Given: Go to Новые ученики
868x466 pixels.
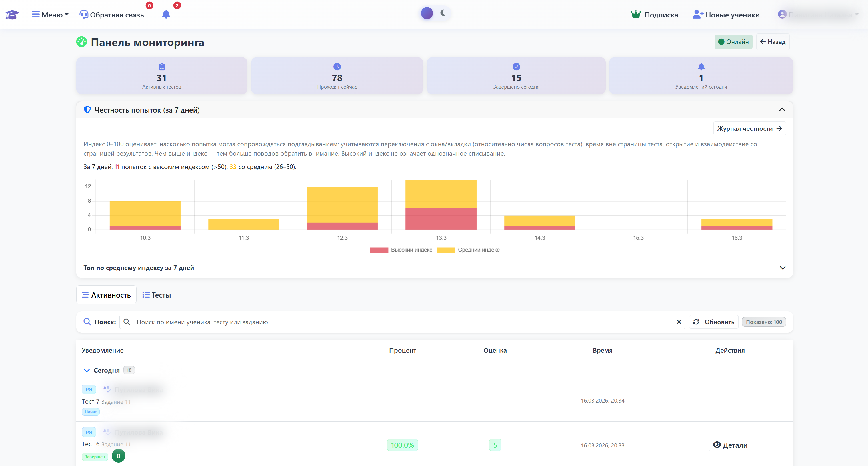Looking at the screenshot, I should tap(726, 15).
